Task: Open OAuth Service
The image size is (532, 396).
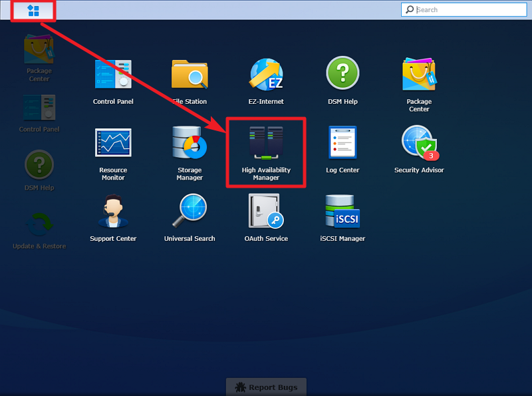Action: click(x=266, y=217)
